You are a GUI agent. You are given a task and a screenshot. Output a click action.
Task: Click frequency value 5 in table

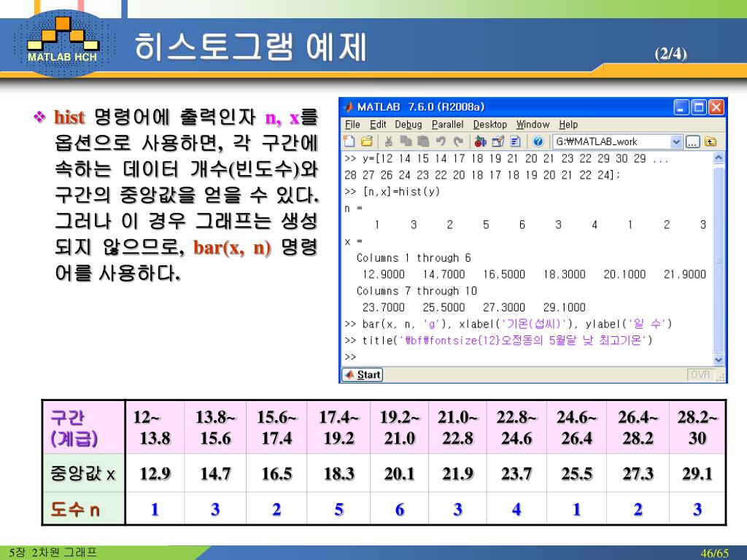tap(338, 510)
